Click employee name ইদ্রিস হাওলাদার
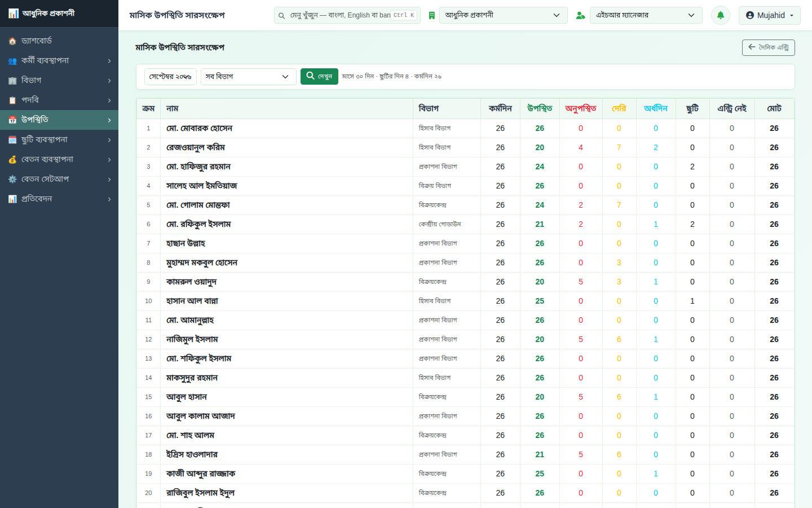 click(192, 454)
